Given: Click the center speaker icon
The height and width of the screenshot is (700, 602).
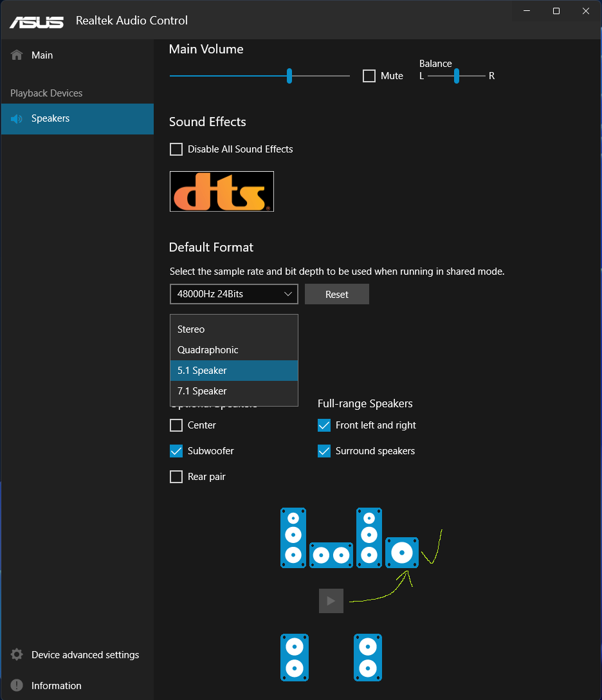Looking at the screenshot, I should point(331,555).
